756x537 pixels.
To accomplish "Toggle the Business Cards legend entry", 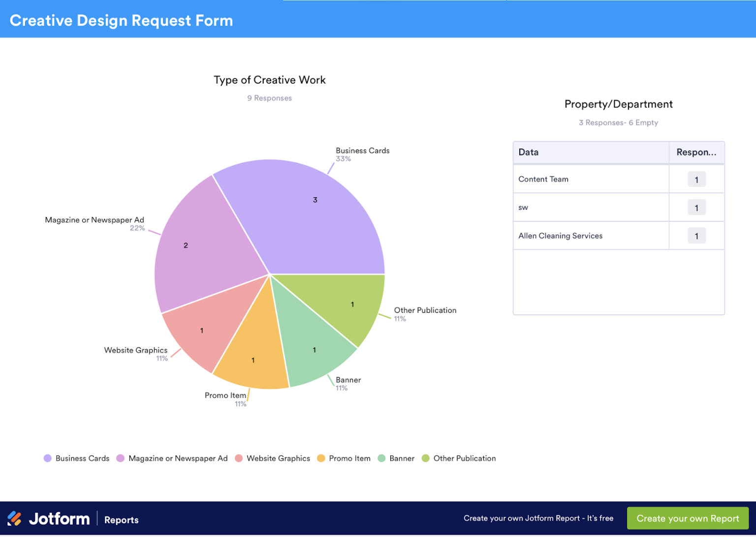I will tap(82, 458).
